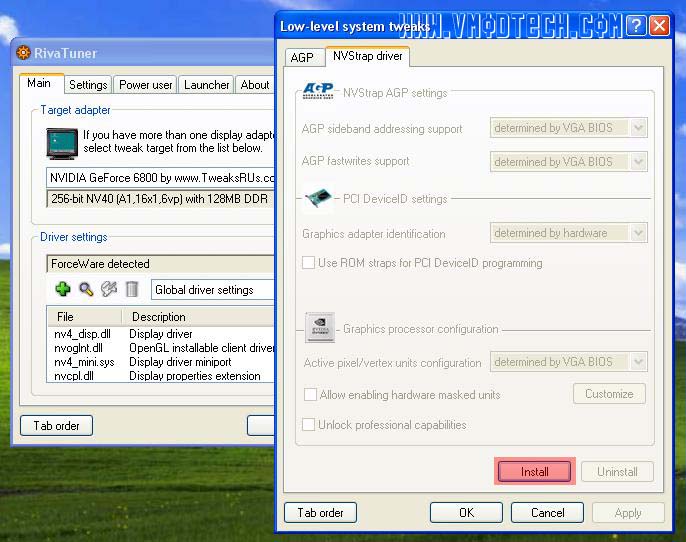Select nvoglnt.dll row
The image size is (686, 542).
[161, 348]
